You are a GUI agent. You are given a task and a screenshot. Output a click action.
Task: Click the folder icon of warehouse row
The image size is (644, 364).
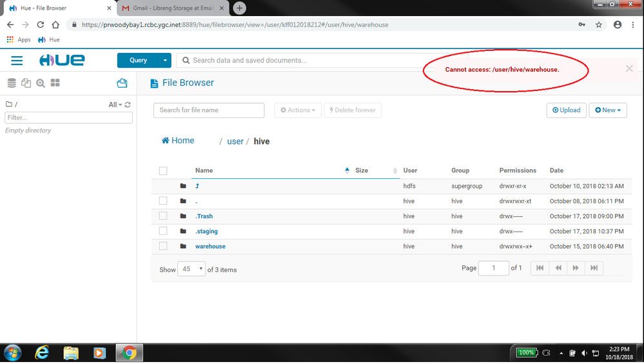coord(183,247)
